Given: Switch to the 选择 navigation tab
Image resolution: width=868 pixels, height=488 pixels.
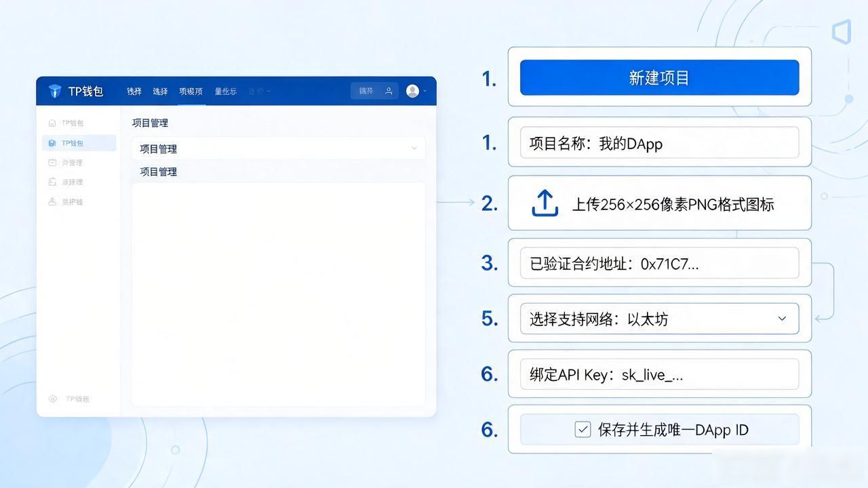Looking at the screenshot, I should (160, 91).
